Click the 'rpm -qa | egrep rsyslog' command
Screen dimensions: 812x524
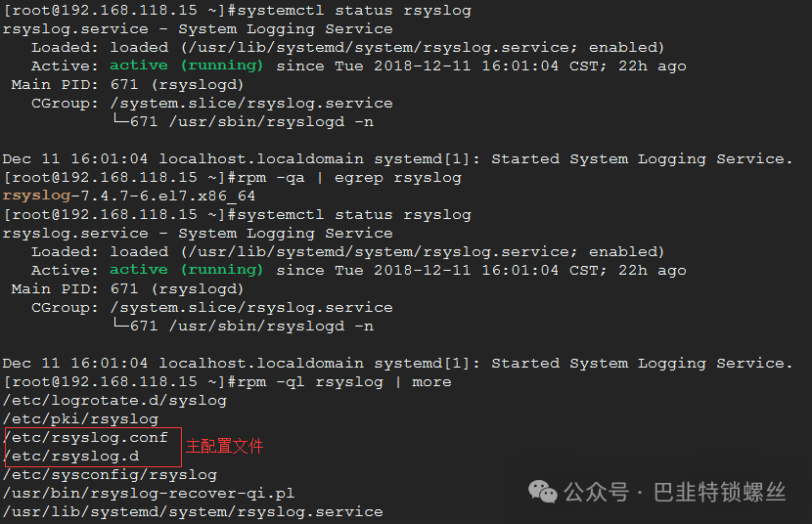point(348,177)
